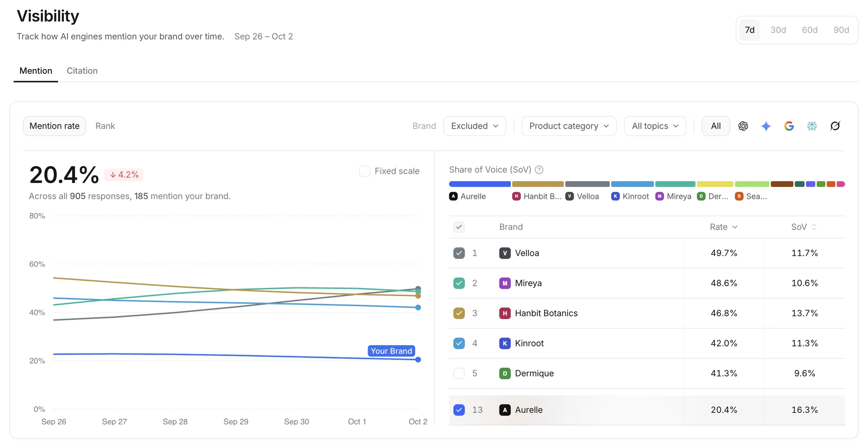Click Aurelle brand logo in table row
The height and width of the screenshot is (444, 868).
pyautogui.click(x=505, y=410)
